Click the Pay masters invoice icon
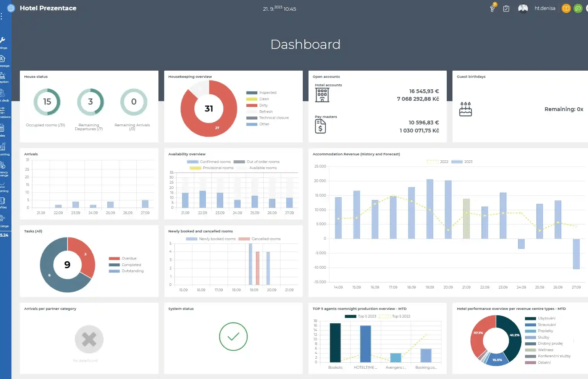 click(x=320, y=126)
